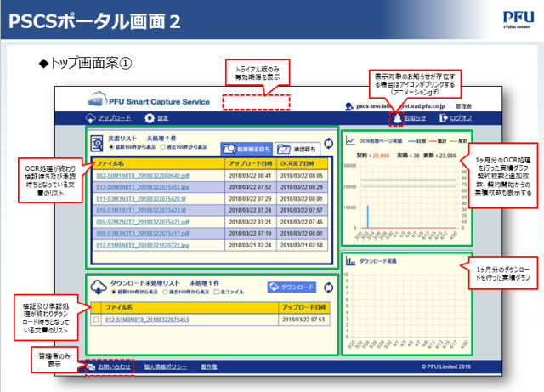The image size is (544, 392).
Task: Click the blue daily bar in the OCR chart
Action: 368,217
